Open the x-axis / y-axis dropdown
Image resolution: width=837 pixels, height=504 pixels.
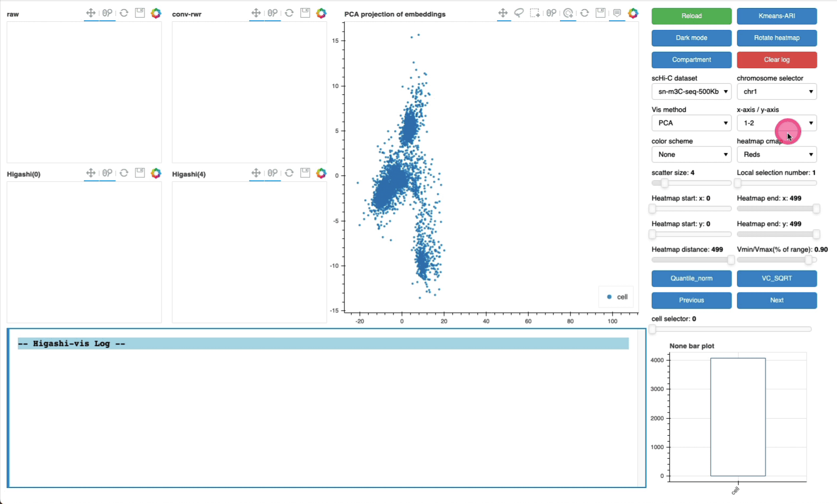pos(777,123)
